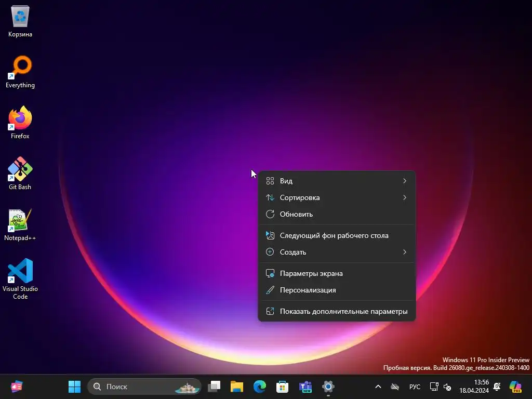Show hidden tray icons chevron
This screenshot has width=532, height=399.
(378, 387)
